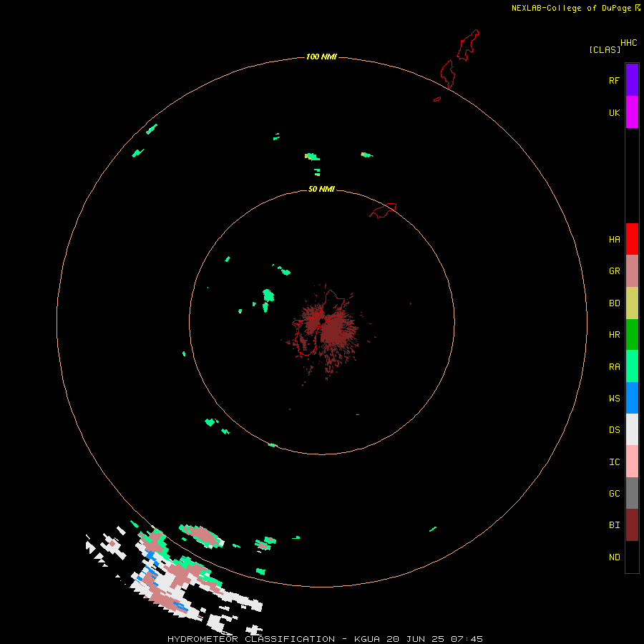Select the BD yellow legend swatch
Image resolution: width=644 pixels, height=644 pixels.
pos(632,303)
